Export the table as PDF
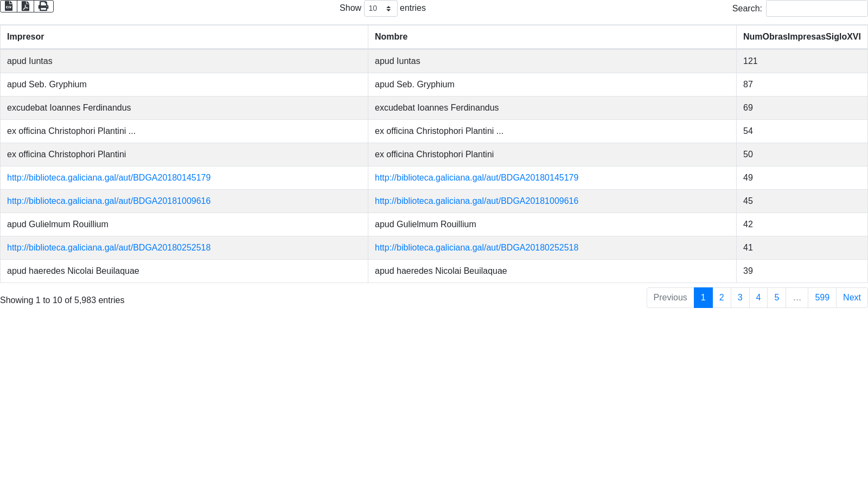 (25, 6)
